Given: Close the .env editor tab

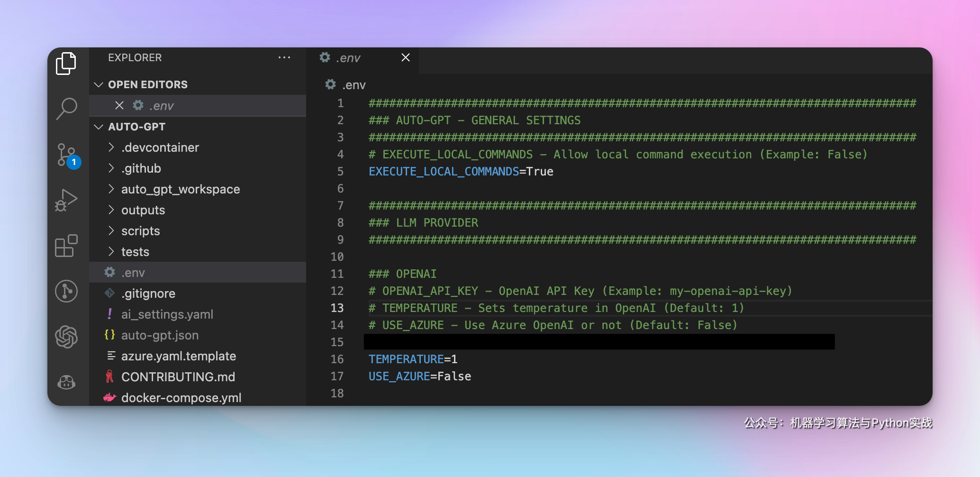Looking at the screenshot, I should [x=406, y=58].
